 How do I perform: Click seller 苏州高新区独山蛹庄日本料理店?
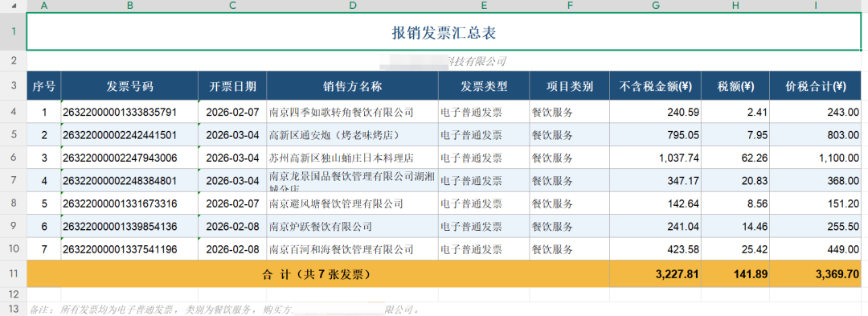tap(353, 158)
